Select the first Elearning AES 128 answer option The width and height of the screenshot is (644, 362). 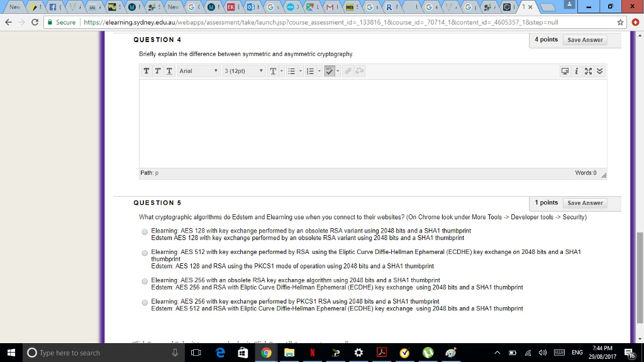(144, 231)
